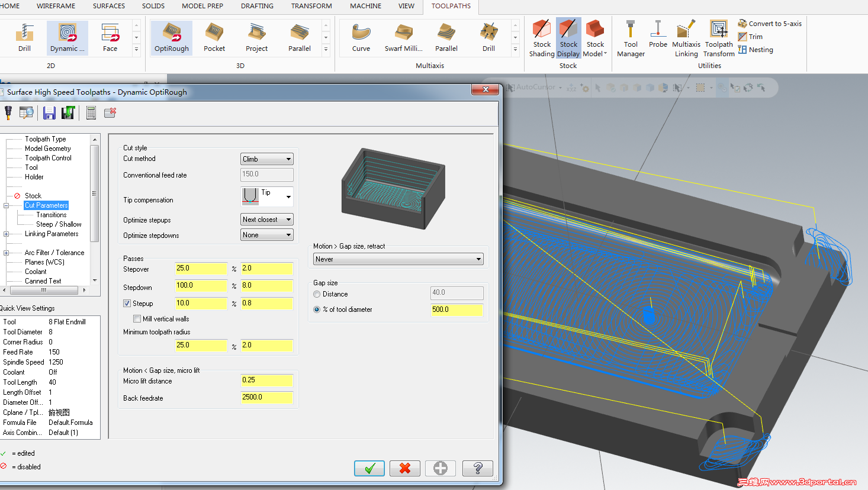Open the SOLIDS ribbon tab
The width and height of the screenshot is (868, 490).
point(153,6)
